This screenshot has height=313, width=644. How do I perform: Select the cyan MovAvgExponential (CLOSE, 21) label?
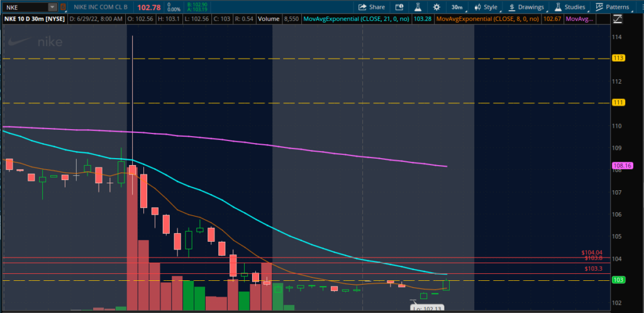[357, 19]
